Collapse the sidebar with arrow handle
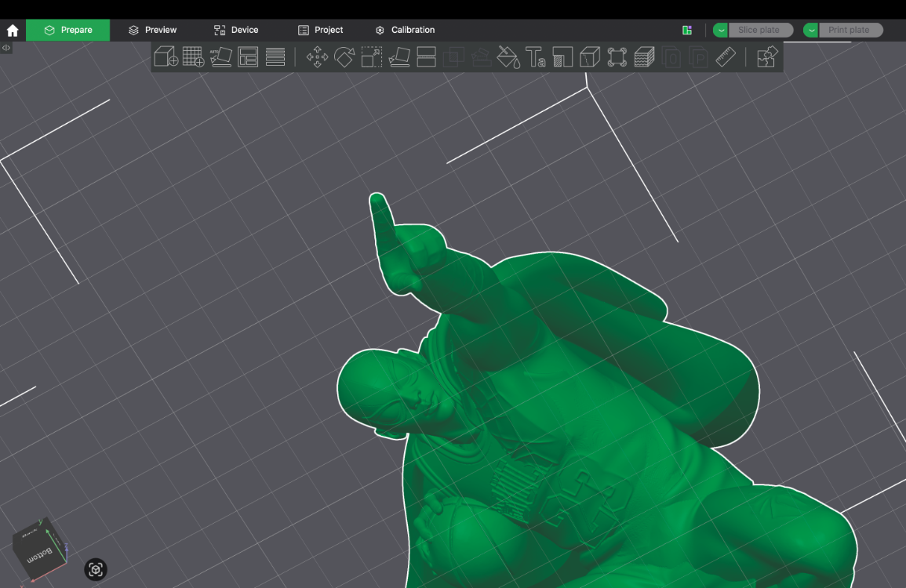Screen dimensions: 906x588 tap(5, 48)
